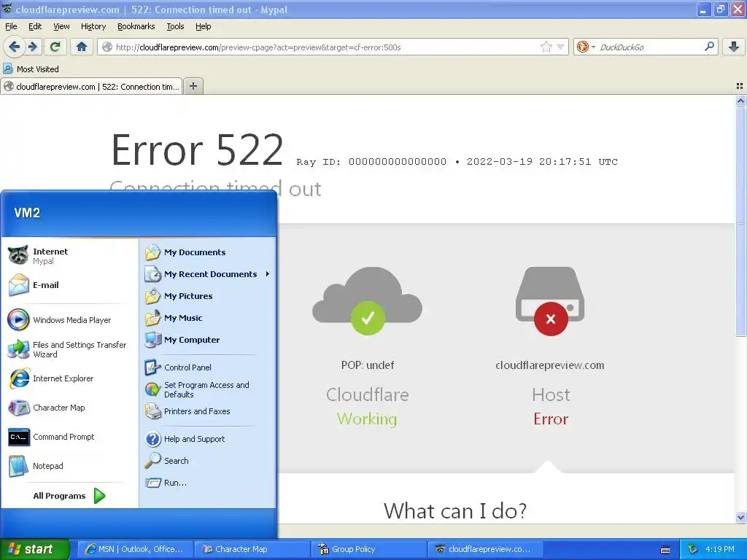Open Printers and Faxes
This screenshot has height=560, width=747.
[x=208, y=411]
